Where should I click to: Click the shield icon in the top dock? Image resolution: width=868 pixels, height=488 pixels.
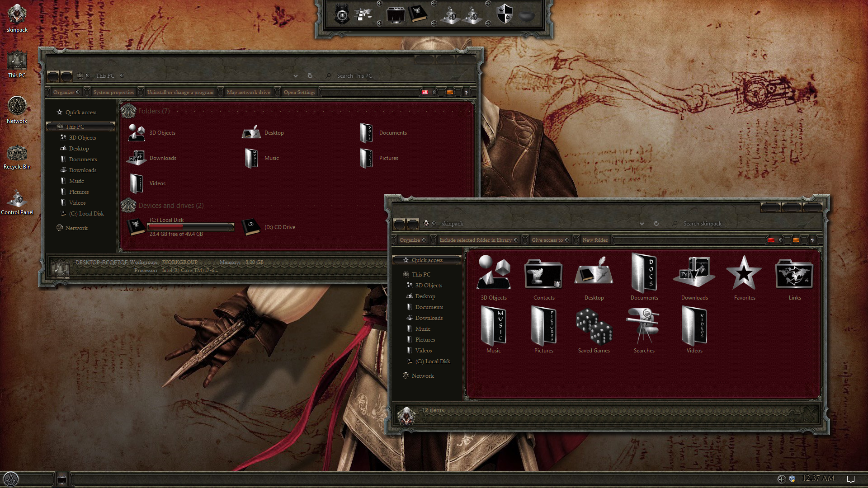click(505, 14)
